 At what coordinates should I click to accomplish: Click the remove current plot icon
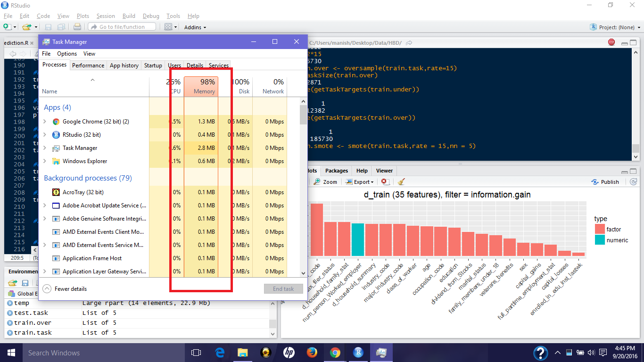tap(384, 182)
